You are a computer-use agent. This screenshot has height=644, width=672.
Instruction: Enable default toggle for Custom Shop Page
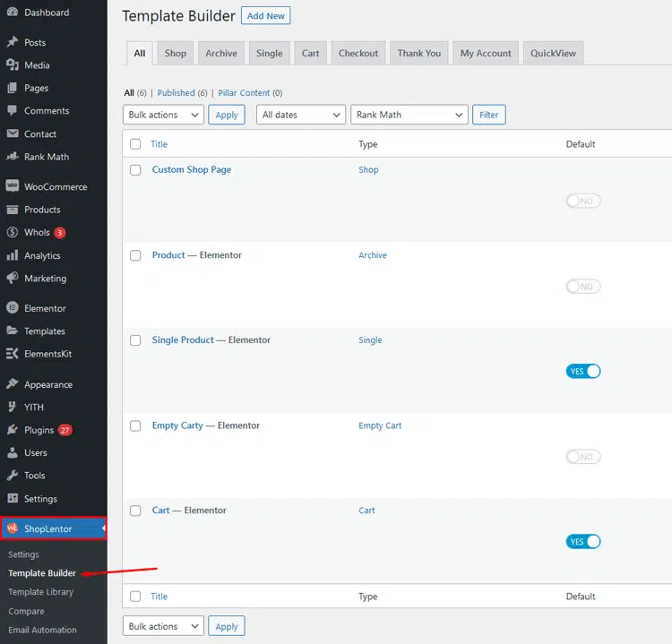tap(583, 201)
